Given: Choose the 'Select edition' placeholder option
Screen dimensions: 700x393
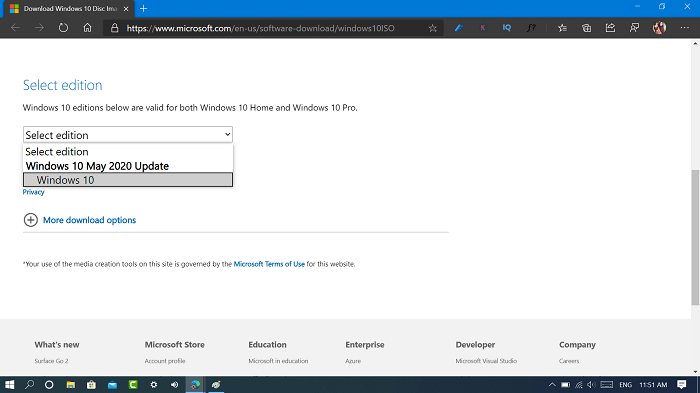Looking at the screenshot, I should 128,151.
